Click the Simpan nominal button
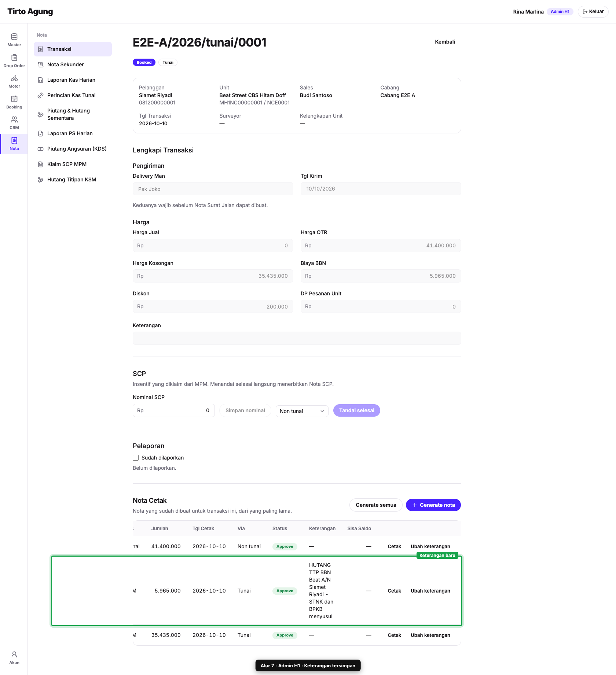This screenshot has height=675, width=616. [245, 410]
